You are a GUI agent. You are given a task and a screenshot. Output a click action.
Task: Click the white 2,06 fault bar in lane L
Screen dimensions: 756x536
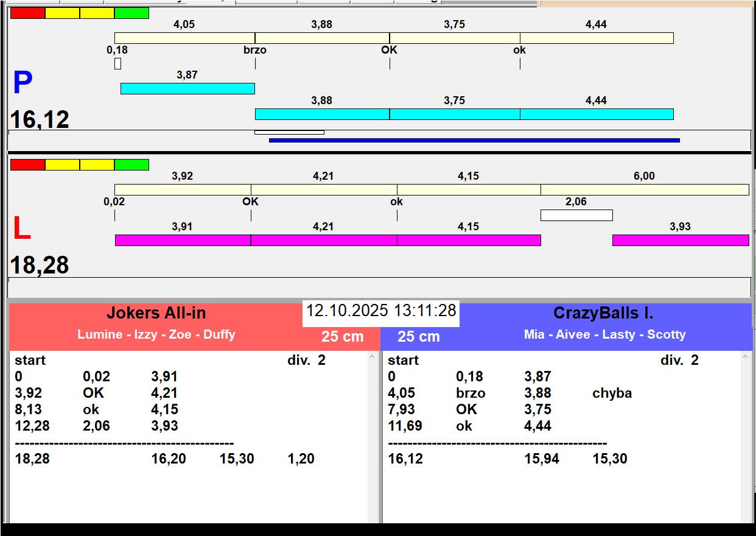point(576,215)
